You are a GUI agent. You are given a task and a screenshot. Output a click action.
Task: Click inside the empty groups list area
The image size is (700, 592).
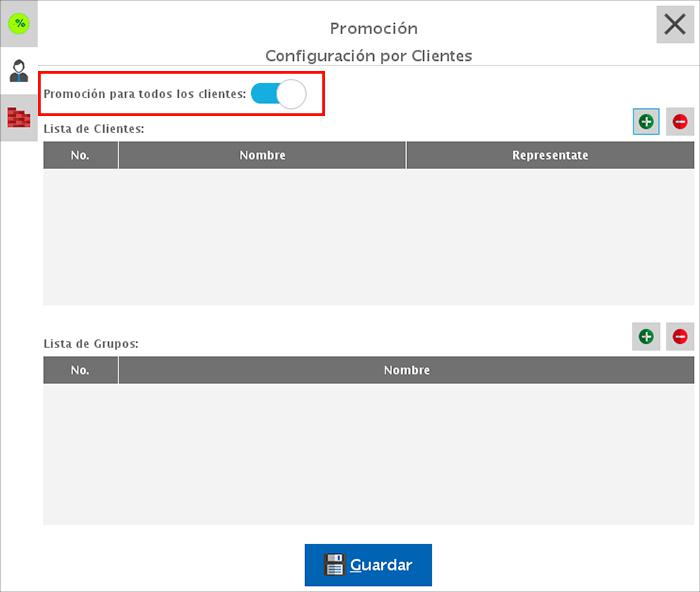[x=368, y=453]
